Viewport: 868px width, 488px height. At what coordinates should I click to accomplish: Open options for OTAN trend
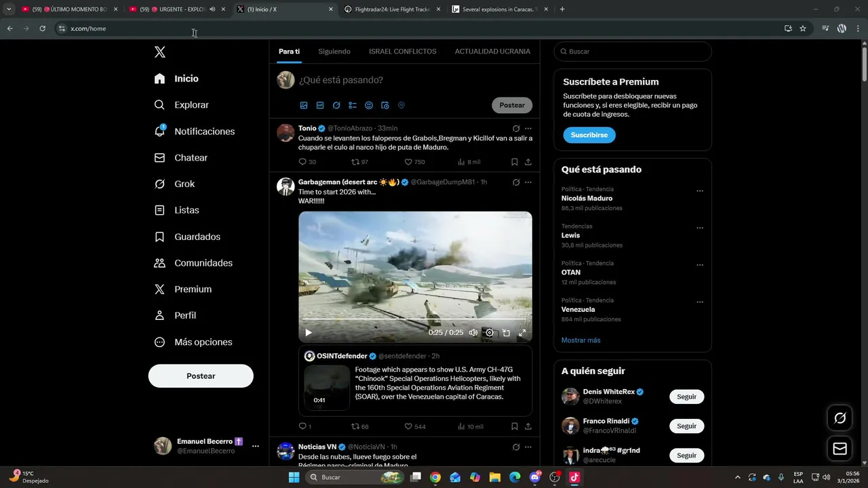click(700, 265)
